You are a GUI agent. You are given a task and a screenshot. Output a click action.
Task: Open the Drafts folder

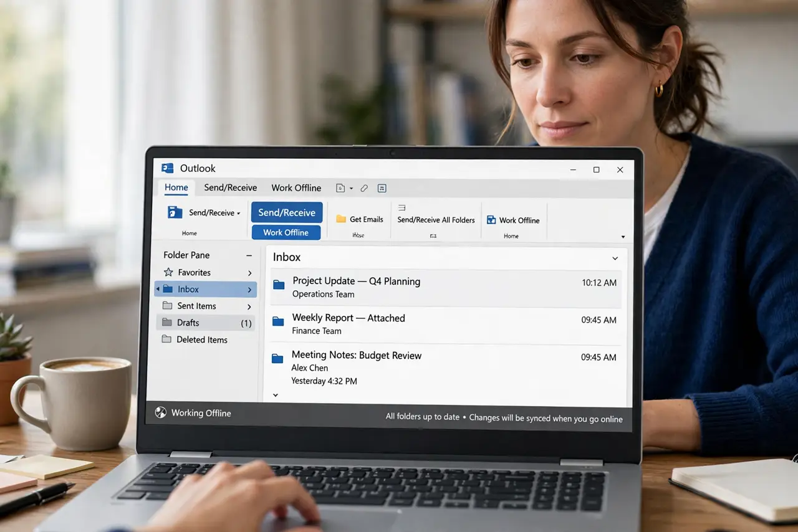(x=206, y=323)
